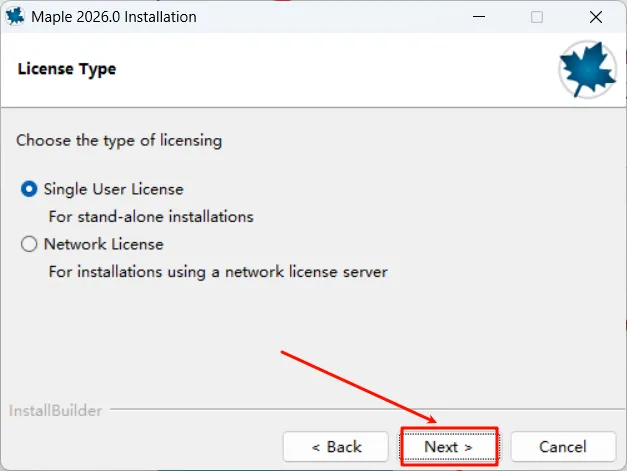
Task: Go back with the Back button
Action: pyautogui.click(x=336, y=447)
